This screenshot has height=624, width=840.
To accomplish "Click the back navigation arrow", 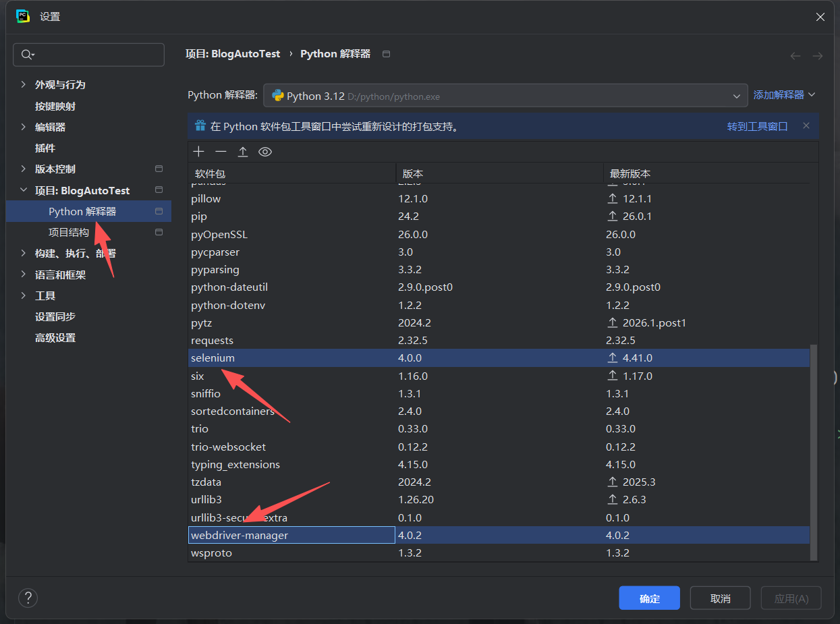I will tap(795, 56).
